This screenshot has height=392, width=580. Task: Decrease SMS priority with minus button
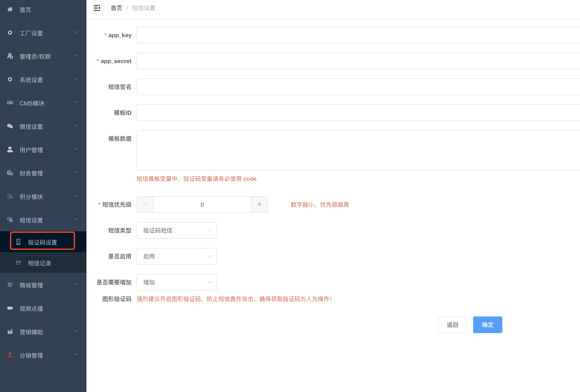coord(145,205)
